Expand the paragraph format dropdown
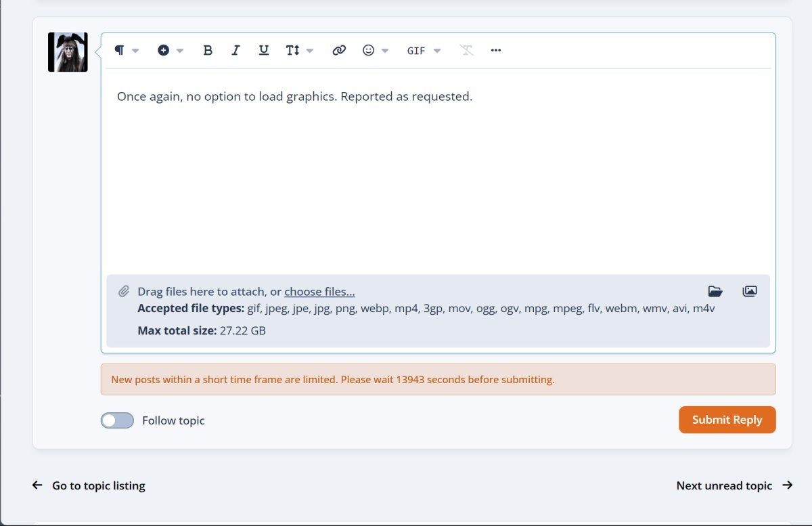Screen dimensions: 812x526 [127, 50]
